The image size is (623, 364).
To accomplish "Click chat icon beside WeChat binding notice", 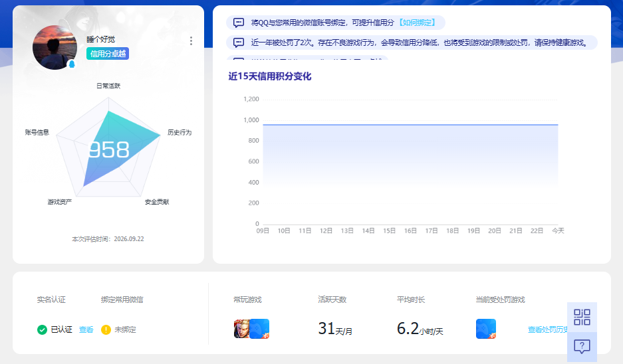I will pos(239,23).
